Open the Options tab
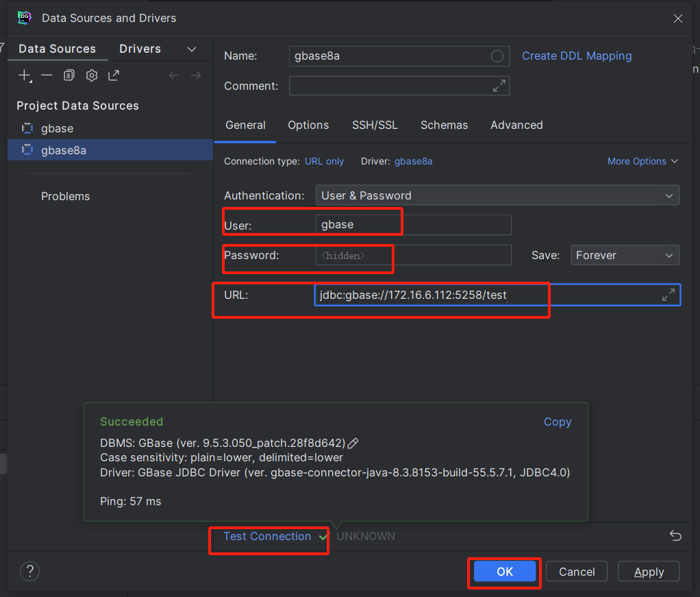 coord(308,125)
